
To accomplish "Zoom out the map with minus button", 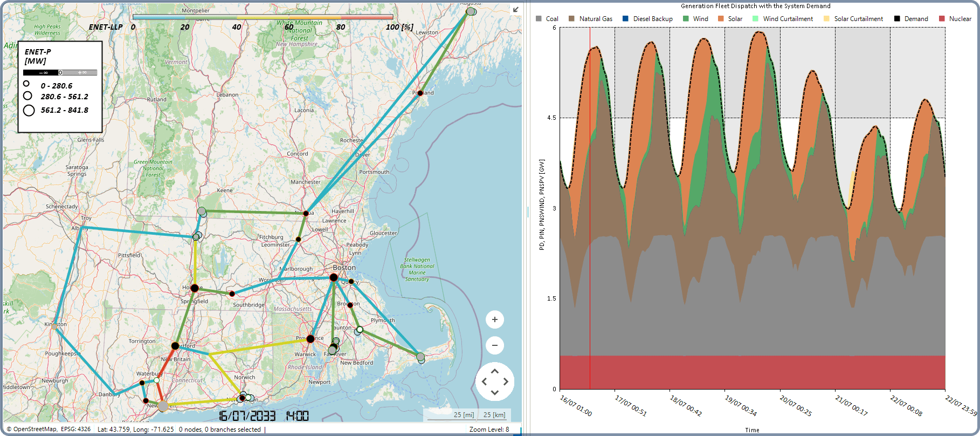I will pyautogui.click(x=494, y=345).
